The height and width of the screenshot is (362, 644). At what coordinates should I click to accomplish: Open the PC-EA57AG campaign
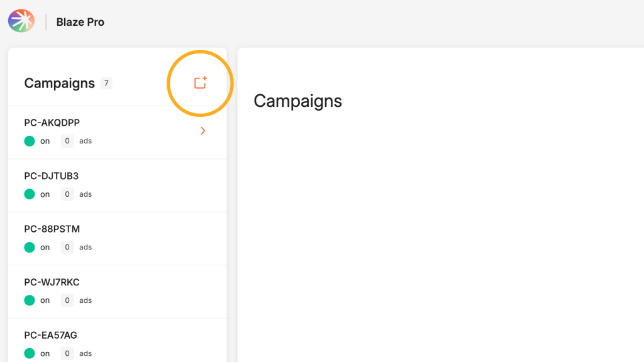point(50,335)
